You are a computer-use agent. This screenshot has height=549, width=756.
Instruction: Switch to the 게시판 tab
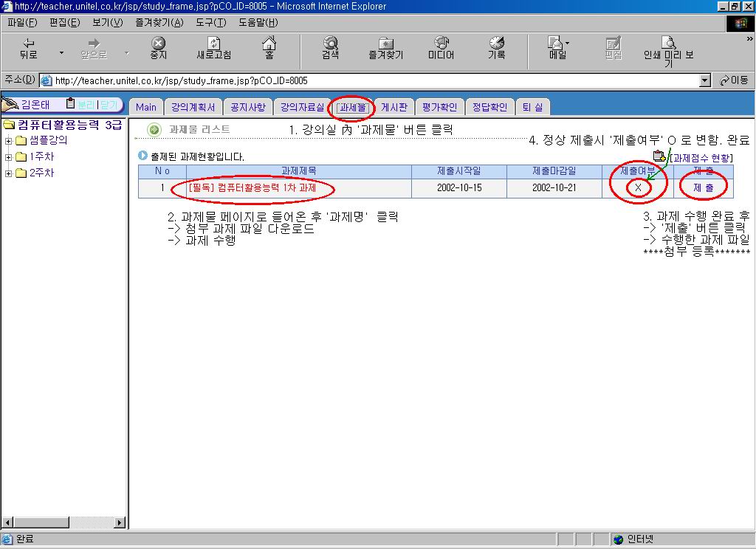click(394, 107)
